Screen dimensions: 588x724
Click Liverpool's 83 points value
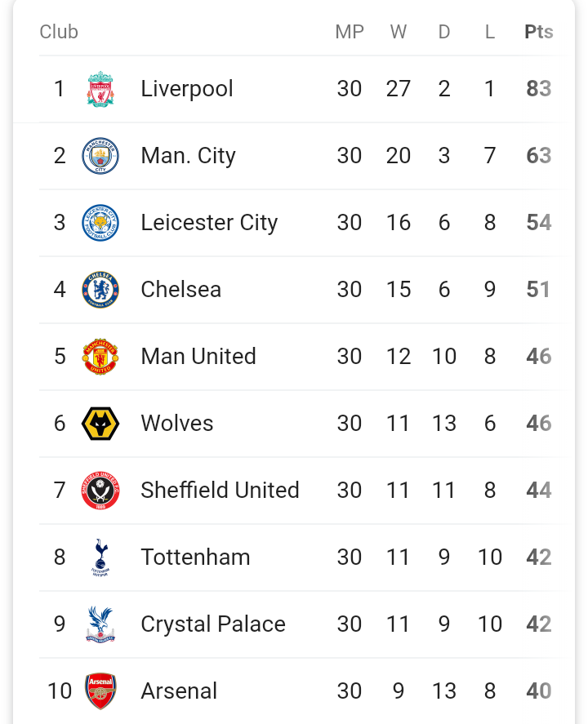coord(538,89)
